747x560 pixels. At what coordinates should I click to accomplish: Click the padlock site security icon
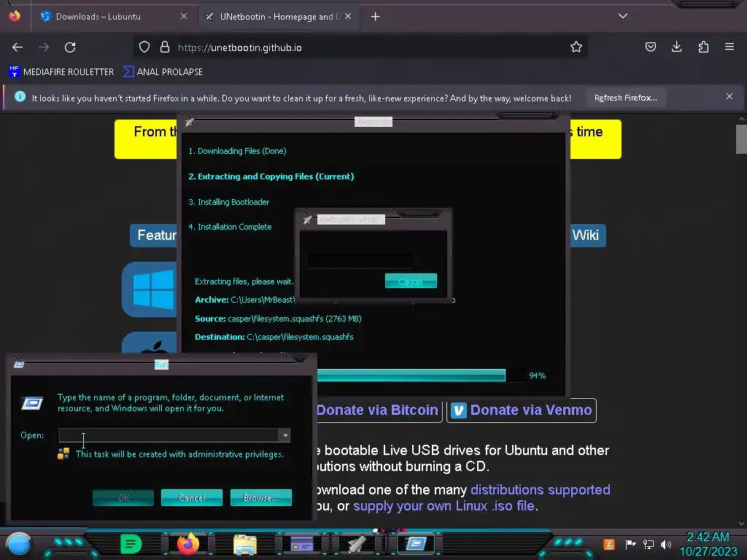click(165, 47)
